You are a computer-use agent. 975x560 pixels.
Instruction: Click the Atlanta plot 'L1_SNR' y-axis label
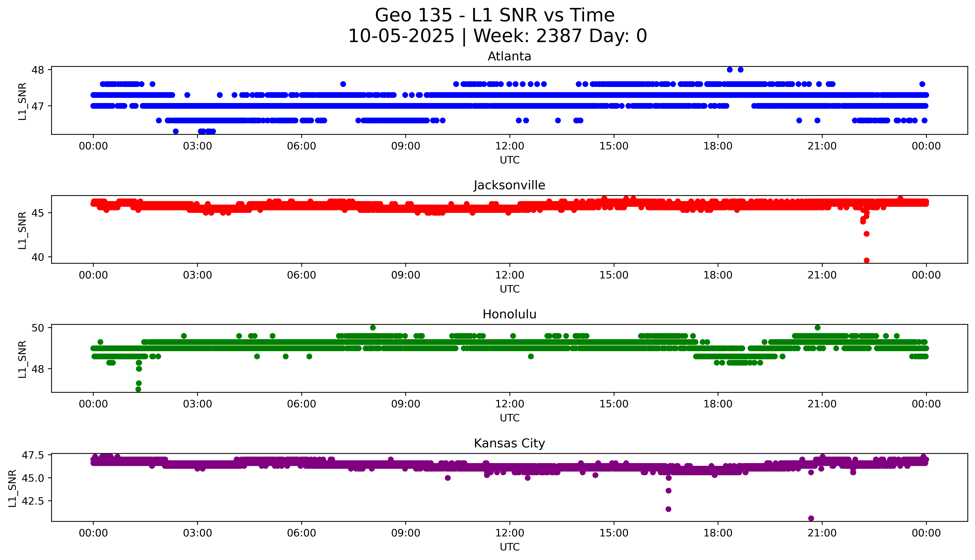(x=23, y=101)
